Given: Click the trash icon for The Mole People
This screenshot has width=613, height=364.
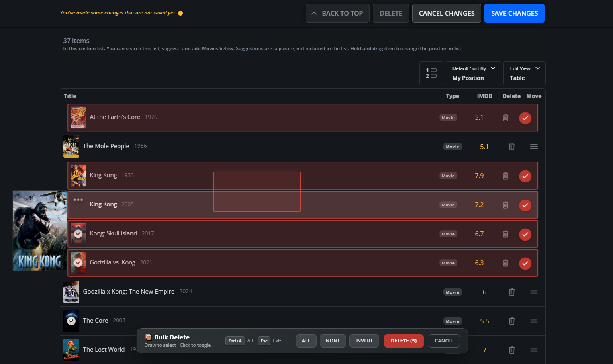Looking at the screenshot, I should pyautogui.click(x=512, y=147).
